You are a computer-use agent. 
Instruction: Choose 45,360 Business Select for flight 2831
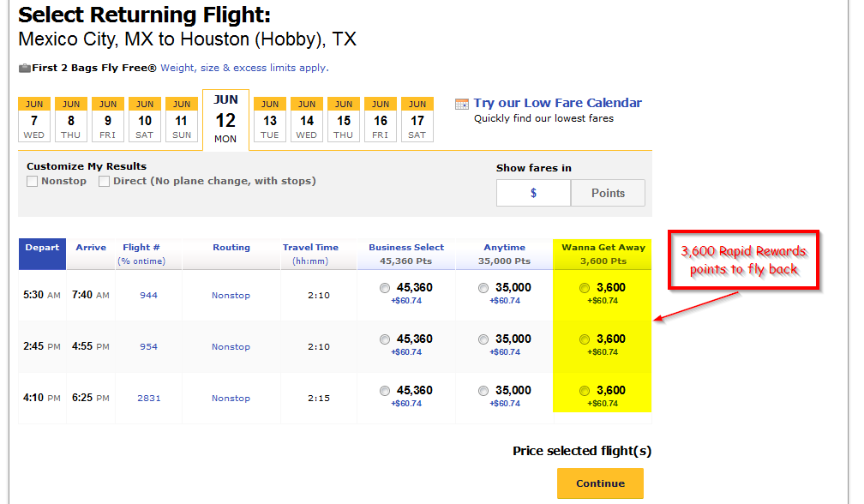click(x=385, y=391)
